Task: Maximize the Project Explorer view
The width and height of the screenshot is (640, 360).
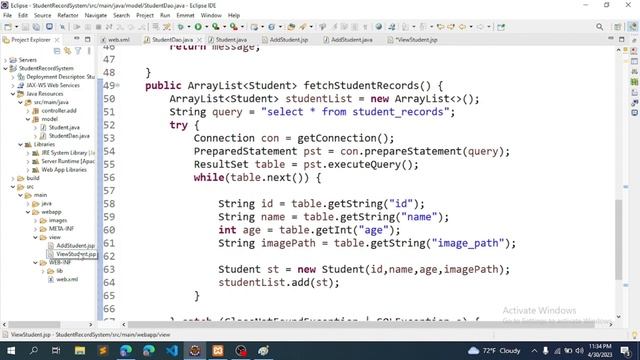Action: (88, 40)
